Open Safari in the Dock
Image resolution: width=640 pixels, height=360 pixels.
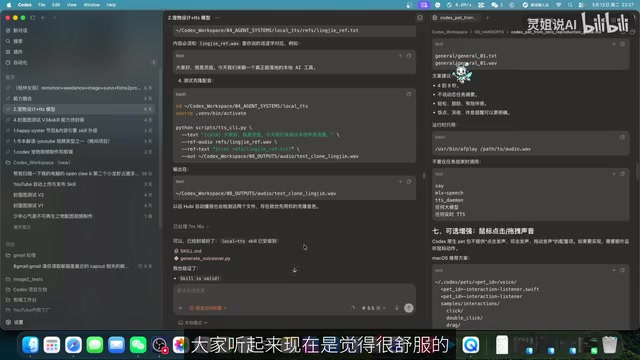click(73, 345)
